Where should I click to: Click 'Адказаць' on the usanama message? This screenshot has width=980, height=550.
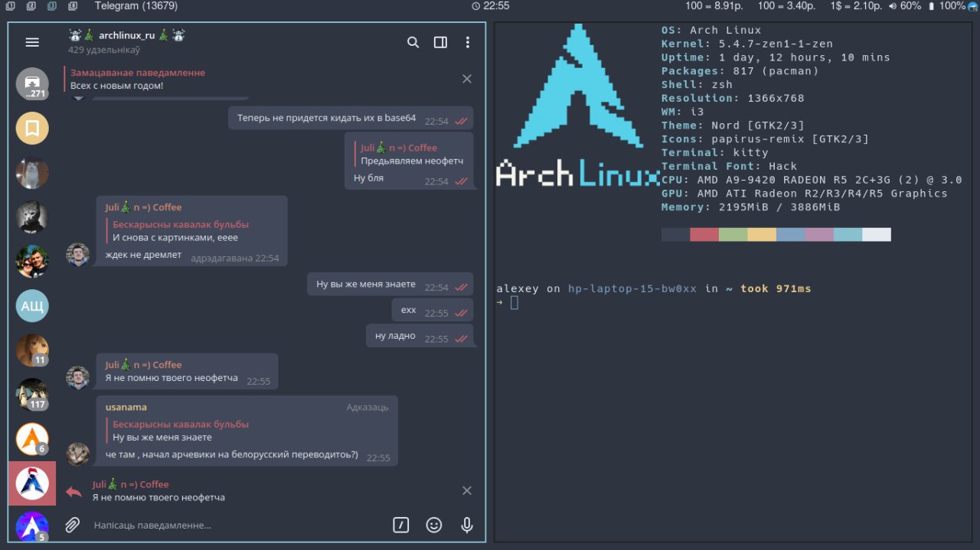tap(367, 407)
